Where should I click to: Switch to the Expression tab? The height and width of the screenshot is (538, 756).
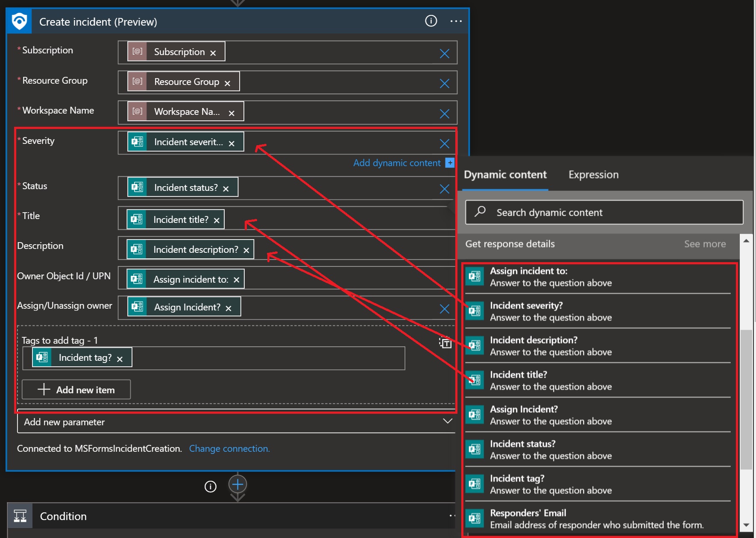click(593, 175)
